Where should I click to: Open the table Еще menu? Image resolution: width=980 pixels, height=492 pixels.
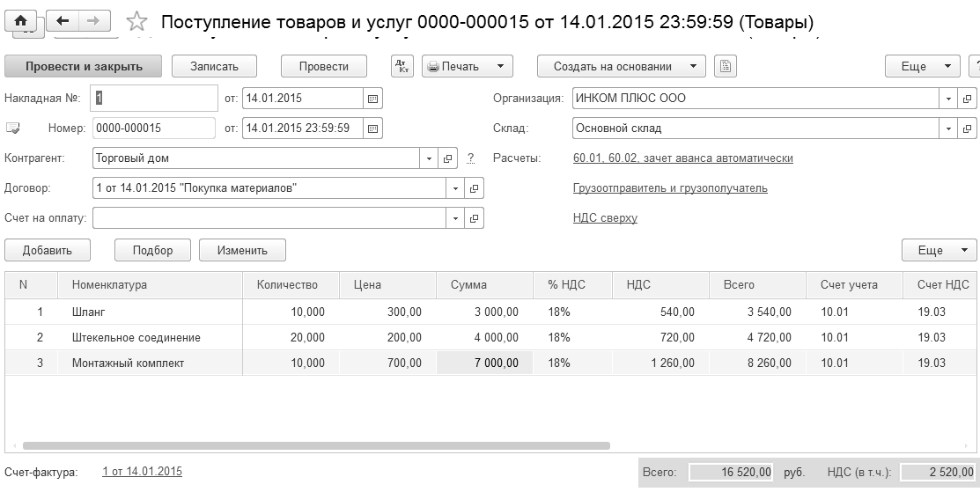939,250
